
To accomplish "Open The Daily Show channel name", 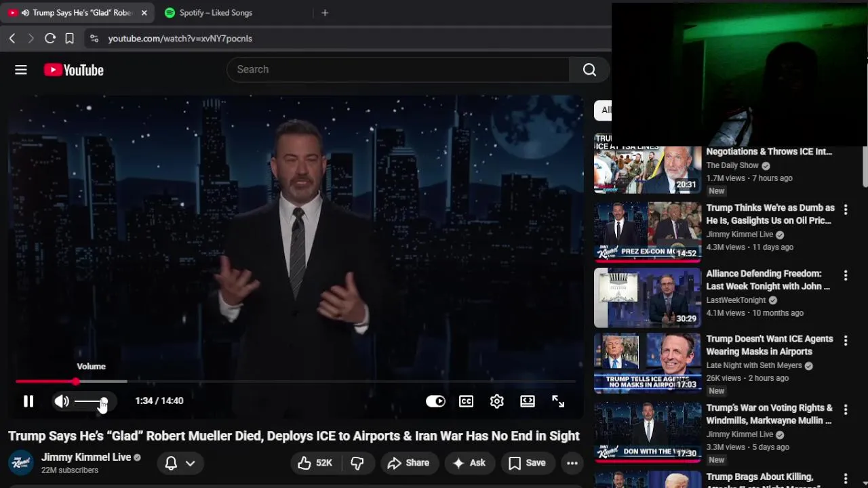I will click(x=732, y=165).
